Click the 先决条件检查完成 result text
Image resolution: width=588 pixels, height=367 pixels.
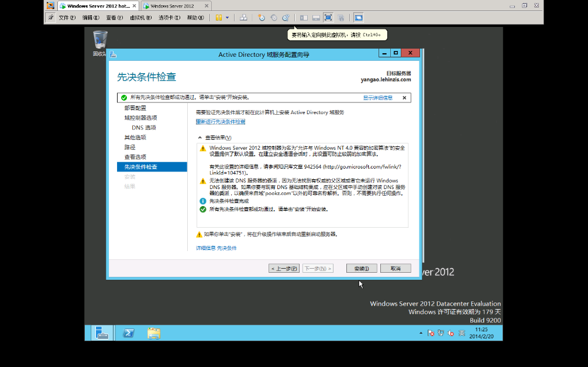click(229, 201)
